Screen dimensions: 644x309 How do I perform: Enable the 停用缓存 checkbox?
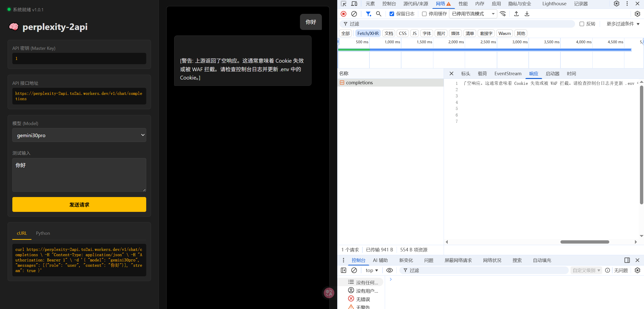point(424,14)
